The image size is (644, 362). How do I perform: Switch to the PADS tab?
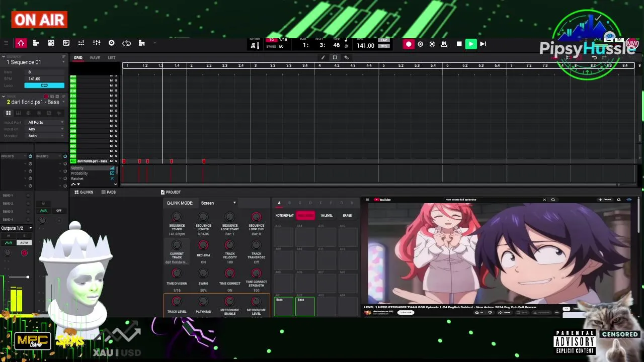(x=108, y=192)
